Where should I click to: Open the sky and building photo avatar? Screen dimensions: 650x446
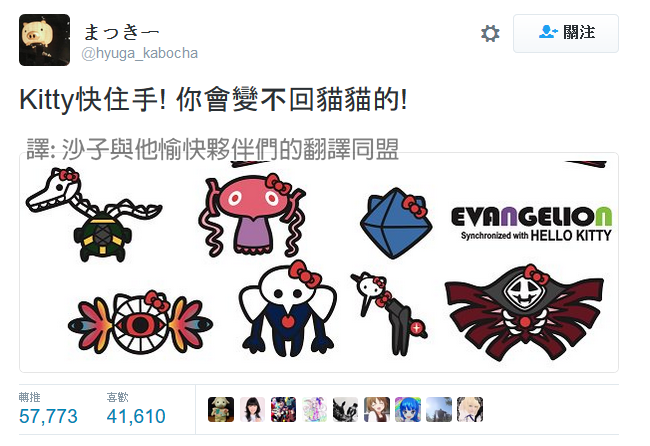point(439,410)
